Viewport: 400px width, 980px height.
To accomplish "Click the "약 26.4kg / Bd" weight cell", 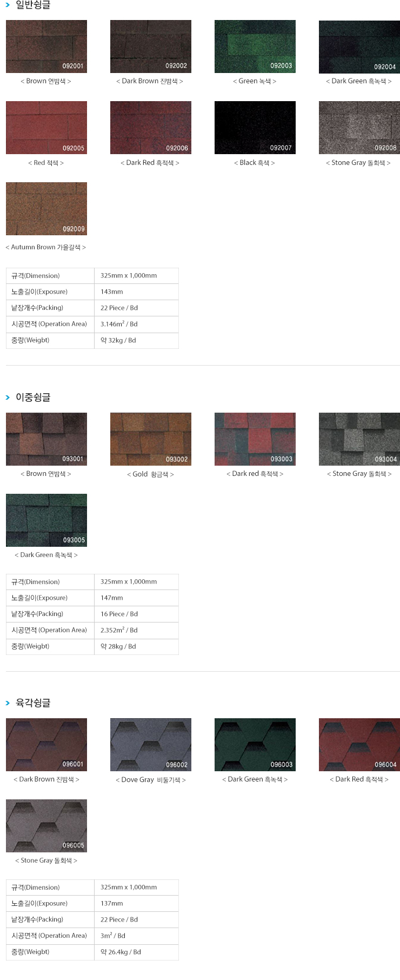I will coord(136,952).
